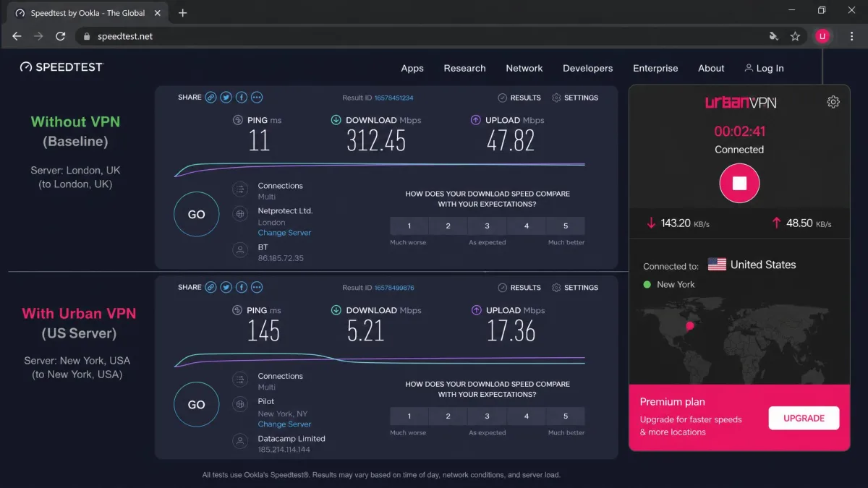Viewport: 868px width, 488px height.
Task: Go back to previous page
Action: 17,36
